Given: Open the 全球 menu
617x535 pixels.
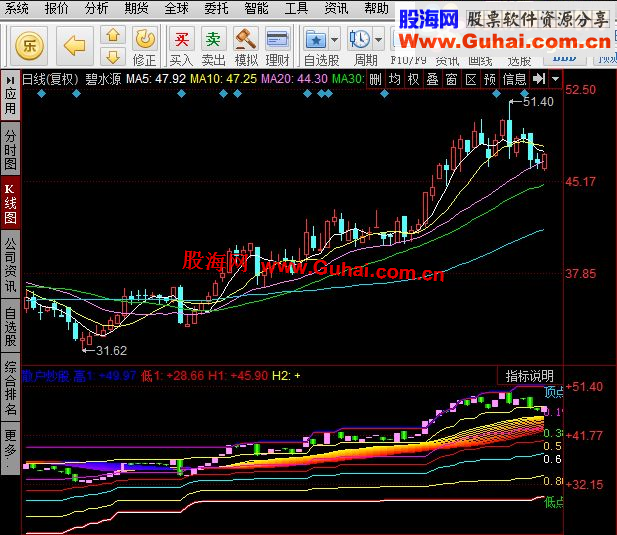Looking at the screenshot, I should pos(176,8).
